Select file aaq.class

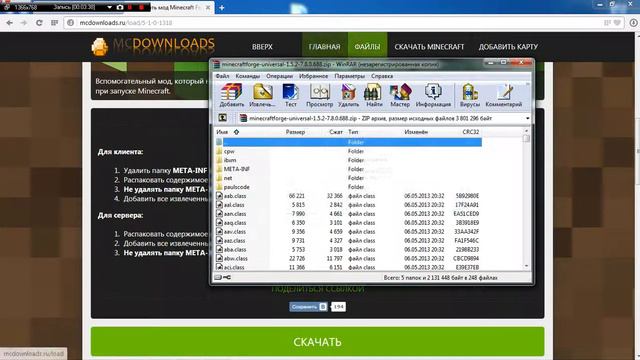349,223
